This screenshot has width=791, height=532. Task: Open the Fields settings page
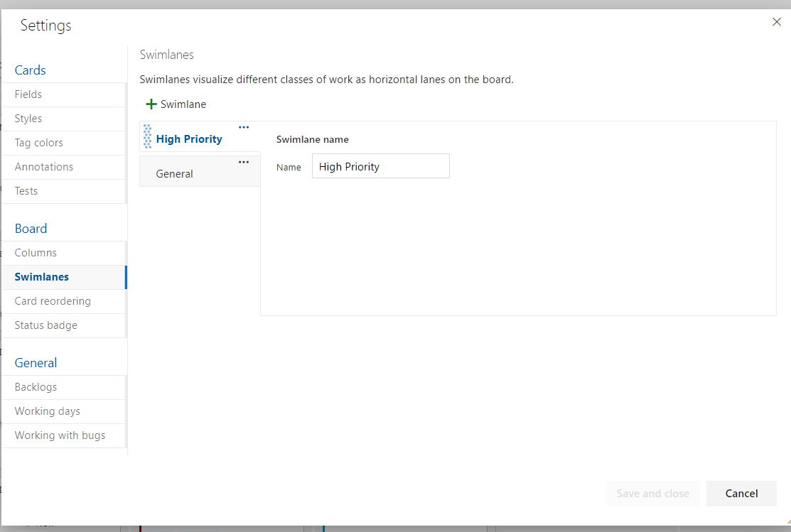click(63, 94)
